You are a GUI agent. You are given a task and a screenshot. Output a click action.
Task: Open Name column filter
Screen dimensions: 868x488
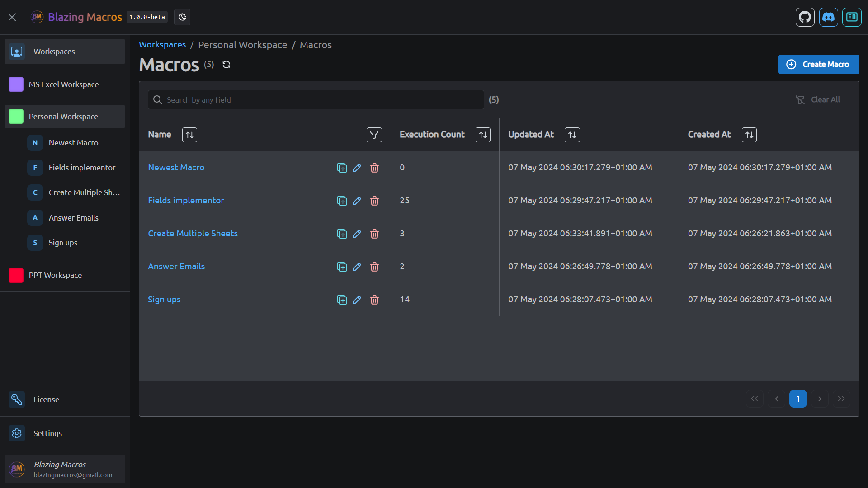374,135
